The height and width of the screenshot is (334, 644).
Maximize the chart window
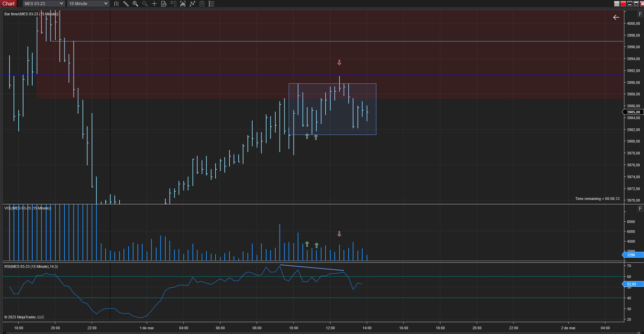tap(636, 4)
